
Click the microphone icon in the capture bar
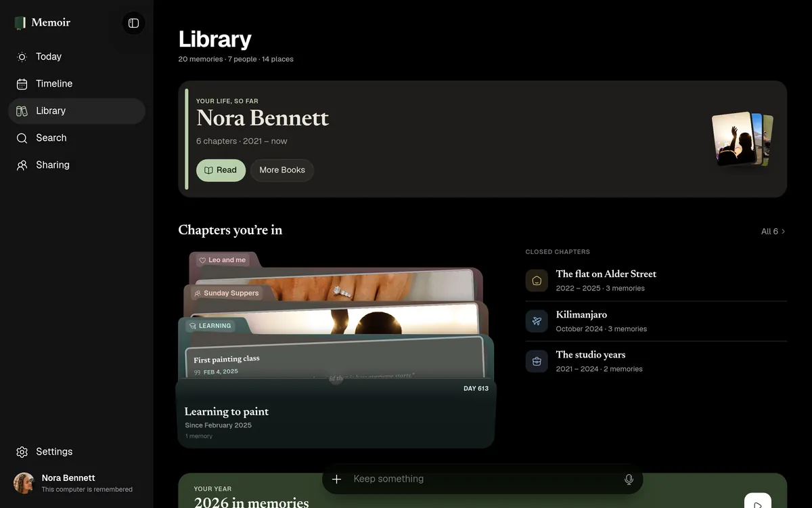pyautogui.click(x=629, y=479)
